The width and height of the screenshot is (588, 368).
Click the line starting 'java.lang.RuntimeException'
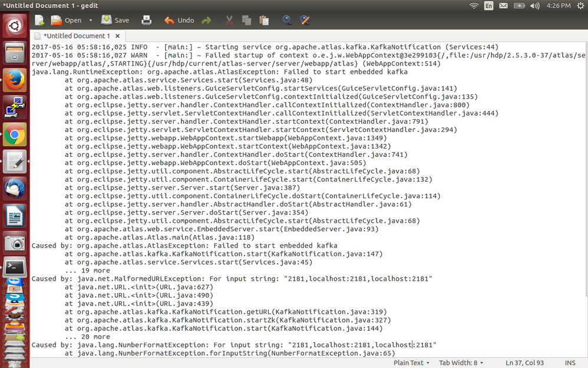coord(219,72)
